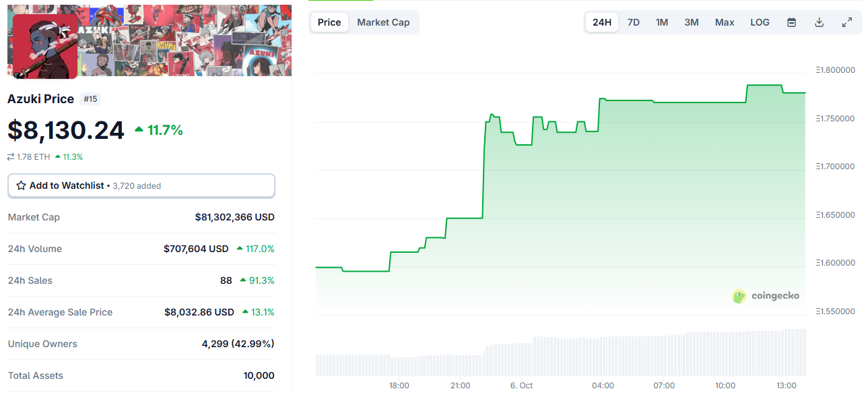Click the green price increase arrow

139,129
